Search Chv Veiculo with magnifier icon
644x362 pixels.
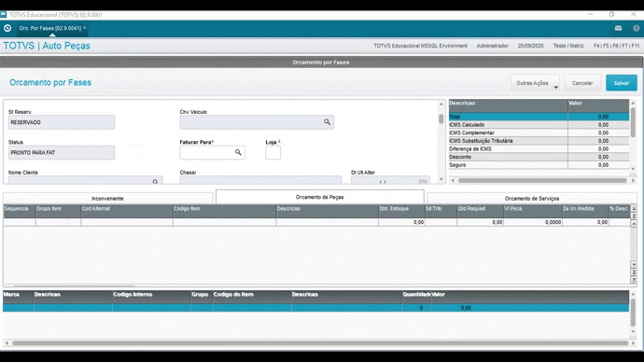tap(327, 122)
